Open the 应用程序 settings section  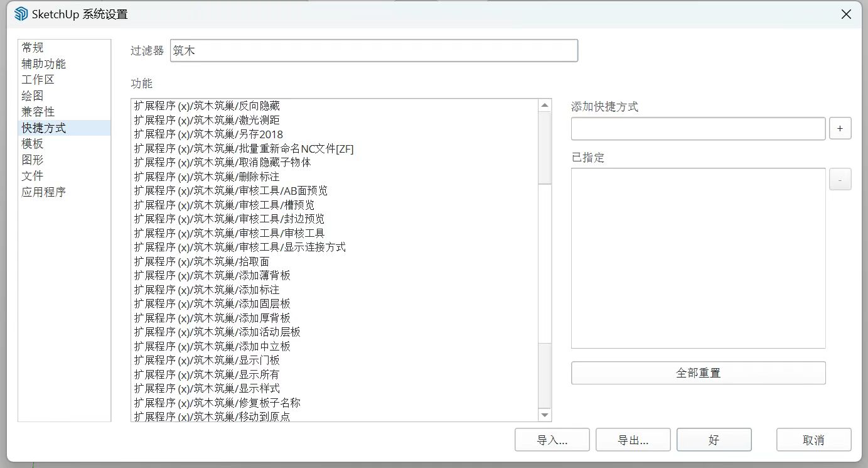pyautogui.click(x=43, y=192)
